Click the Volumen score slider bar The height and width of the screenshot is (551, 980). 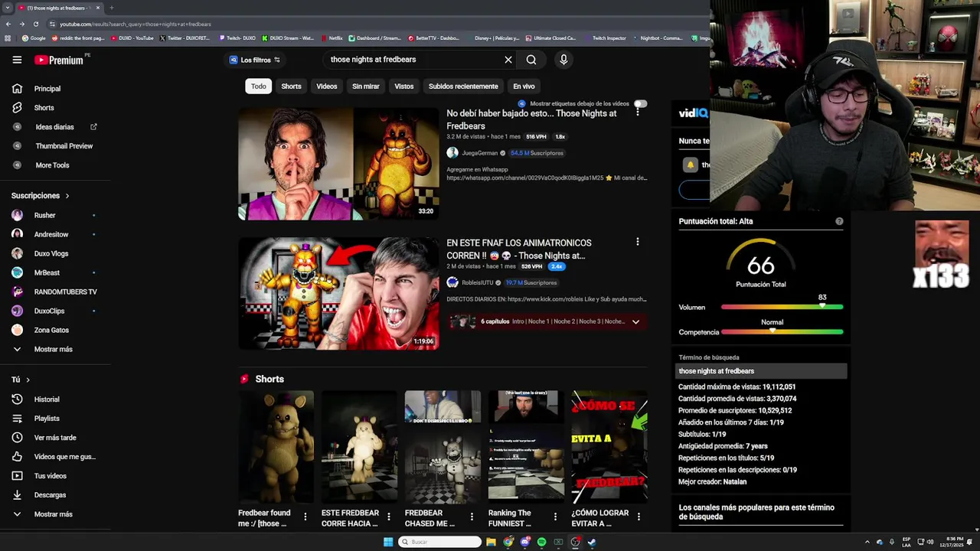[782, 307]
